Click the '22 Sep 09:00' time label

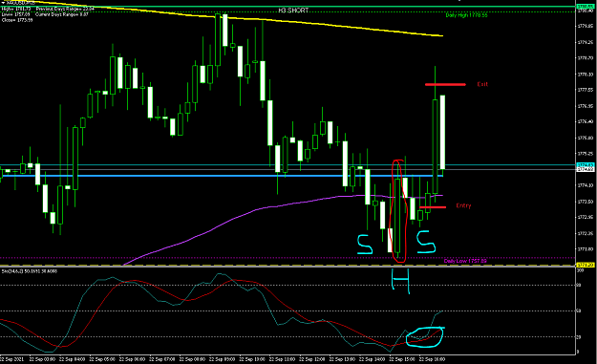(222, 359)
